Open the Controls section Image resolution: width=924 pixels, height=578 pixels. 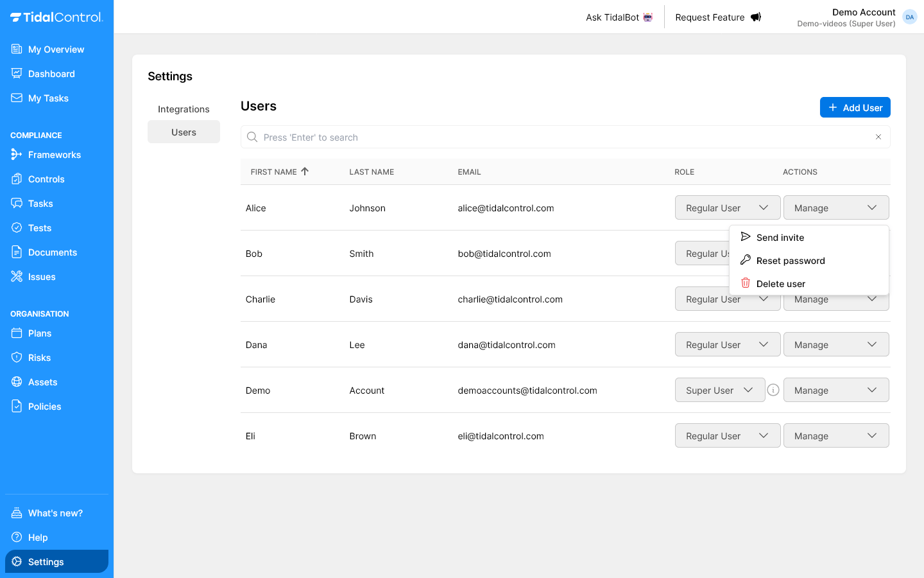(x=46, y=179)
